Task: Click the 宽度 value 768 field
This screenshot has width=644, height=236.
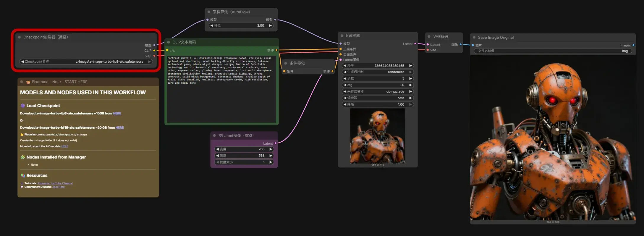Action: click(244, 149)
